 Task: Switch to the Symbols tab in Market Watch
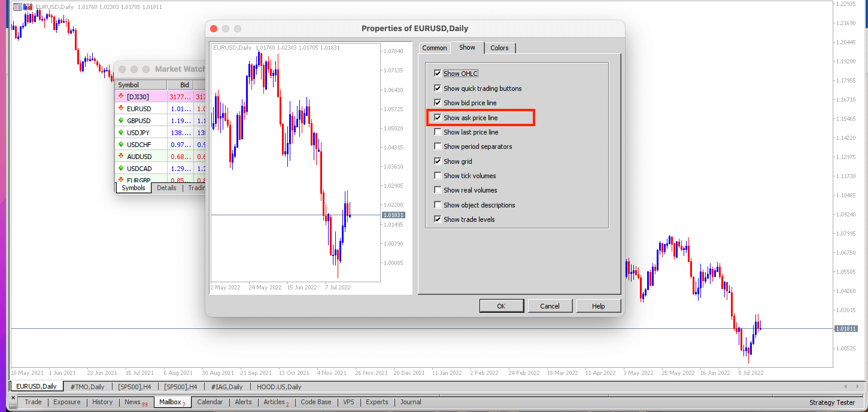[133, 188]
